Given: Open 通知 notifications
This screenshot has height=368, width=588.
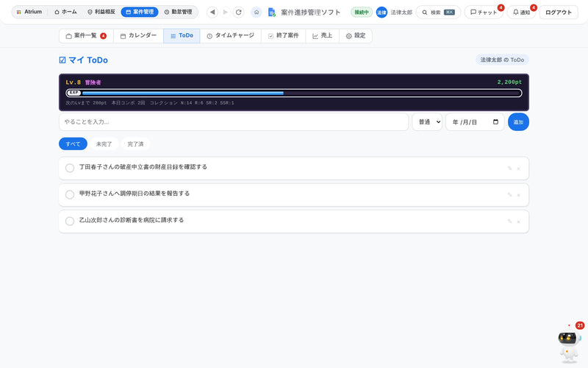Looking at the screenshot, I should click(521, 13).
